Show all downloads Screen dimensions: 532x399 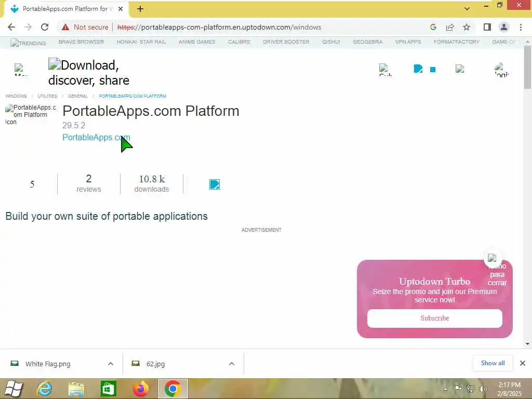[x=493, y=363]
